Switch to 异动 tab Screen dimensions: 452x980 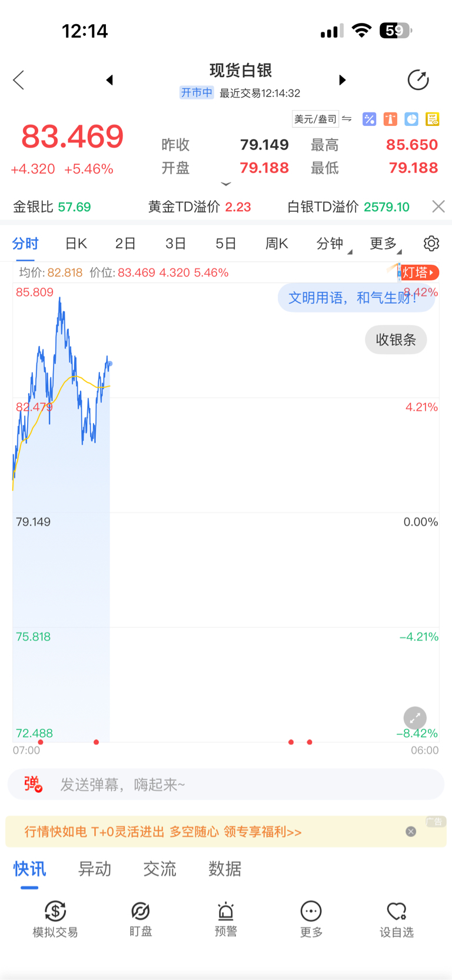click(95, 869)
